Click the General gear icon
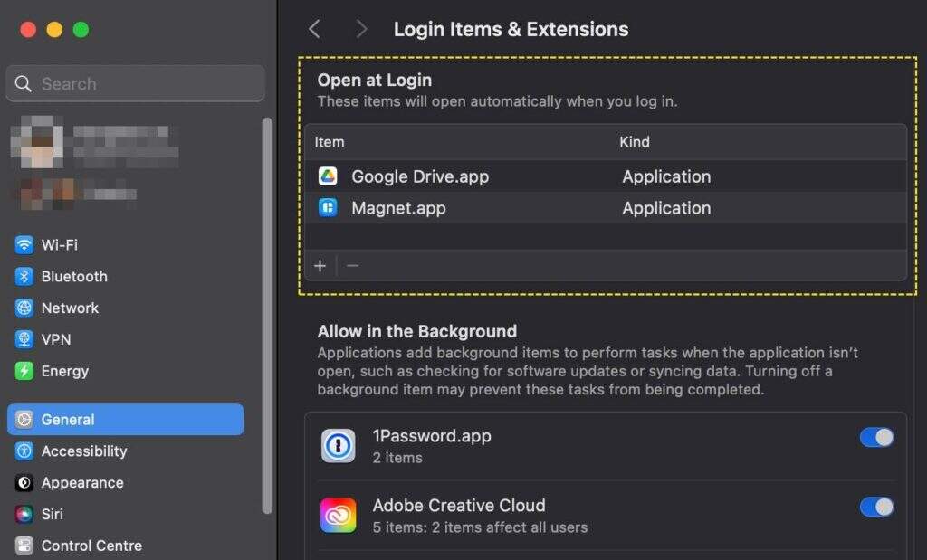927x560 pixels. click(24, 420)
